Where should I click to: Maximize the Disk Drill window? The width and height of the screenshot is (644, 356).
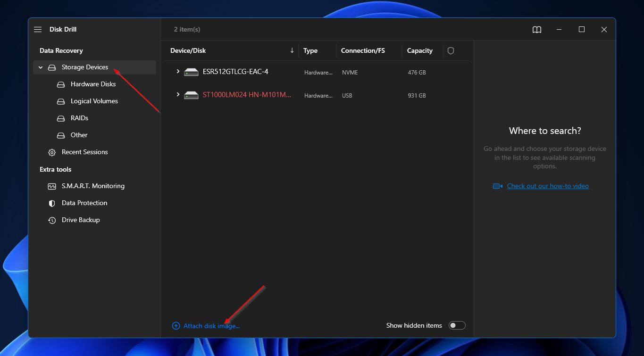click(x=582, y=29)
